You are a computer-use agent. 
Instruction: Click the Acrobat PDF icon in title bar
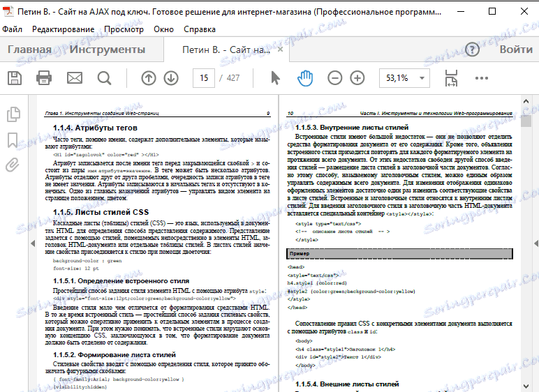tap(8, 11)
